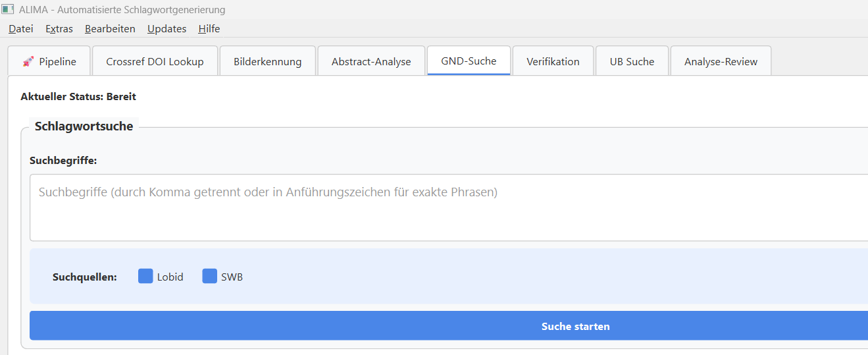Open the Pipeline tab with rocket icon

pyautogui.click(x=49, y=61)
